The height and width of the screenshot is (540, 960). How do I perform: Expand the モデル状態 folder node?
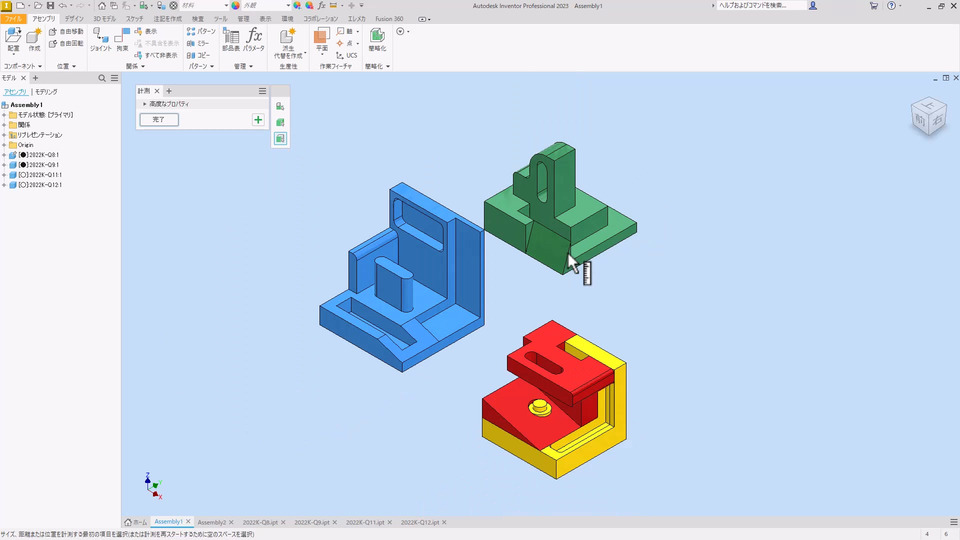point(4,115)
